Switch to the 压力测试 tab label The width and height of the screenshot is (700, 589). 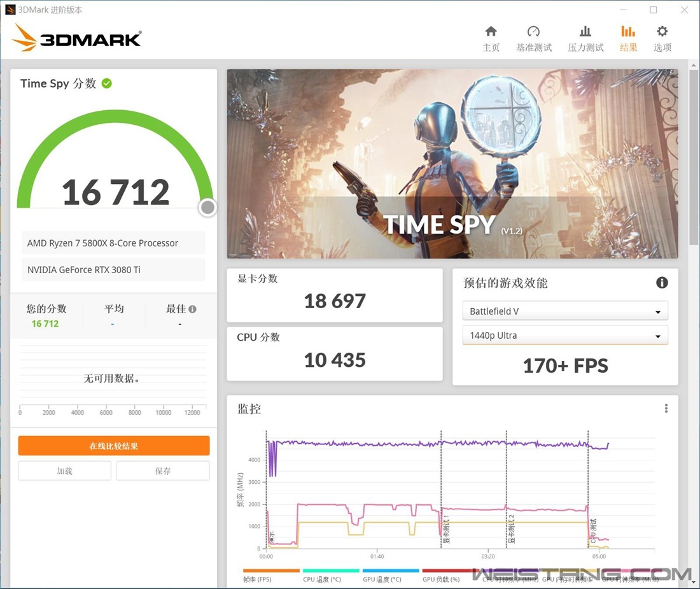click(x=585, y=47)
